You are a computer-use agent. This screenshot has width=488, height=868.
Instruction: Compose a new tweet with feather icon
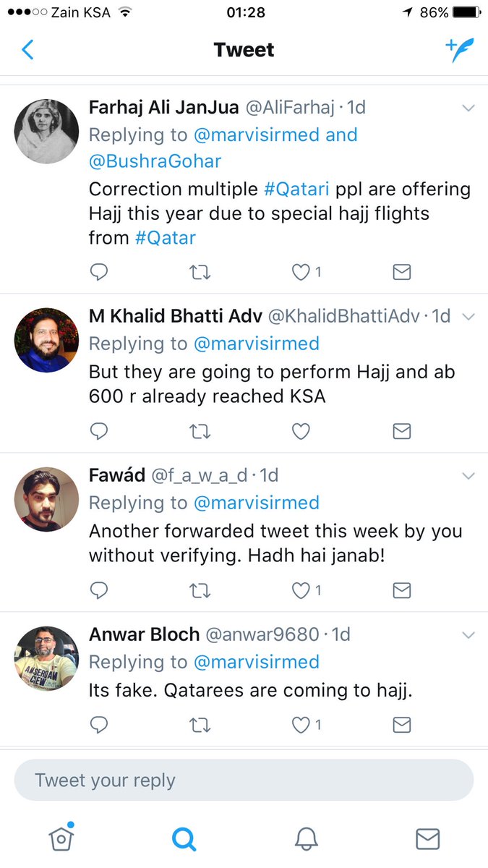[459, 50]
